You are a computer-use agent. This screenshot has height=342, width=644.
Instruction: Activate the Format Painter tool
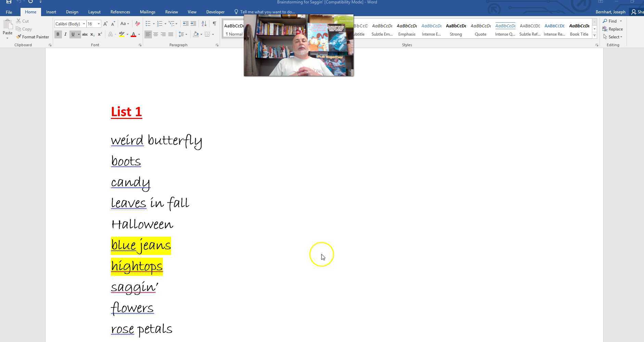(33, 37)
